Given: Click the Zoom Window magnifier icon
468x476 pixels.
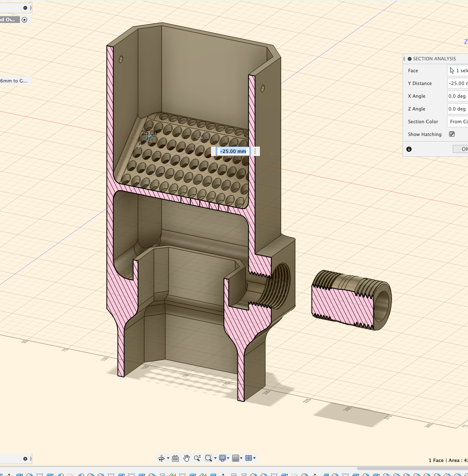Looking at the screenshot, I should tap(209, 458).
